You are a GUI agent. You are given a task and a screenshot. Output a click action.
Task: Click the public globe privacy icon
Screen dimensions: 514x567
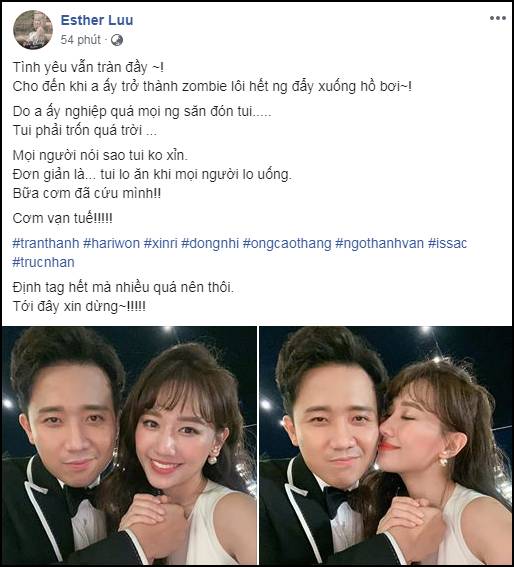pyautogui.click(x=116, y=40)
